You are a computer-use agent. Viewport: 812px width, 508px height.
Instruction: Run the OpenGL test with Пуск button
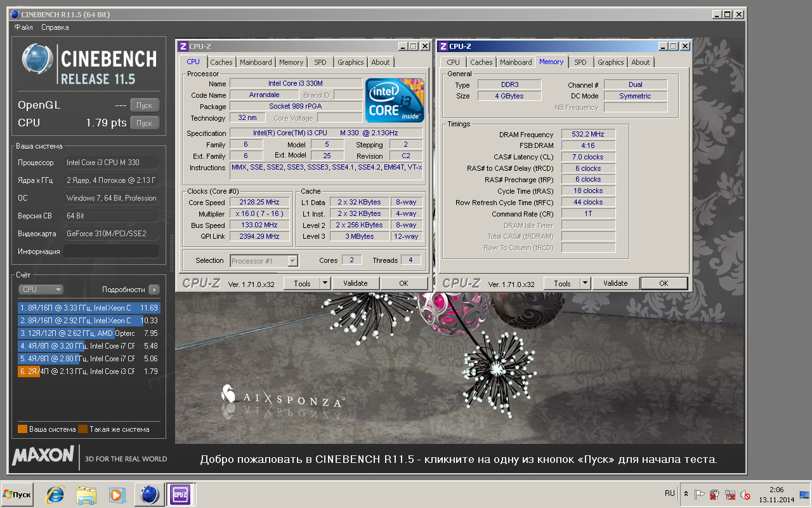(x=145, y=105)
